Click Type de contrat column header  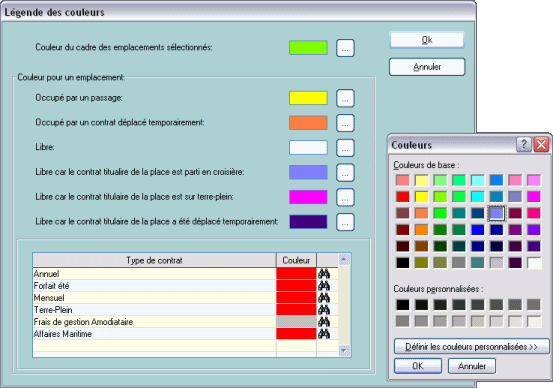(154, 260)
